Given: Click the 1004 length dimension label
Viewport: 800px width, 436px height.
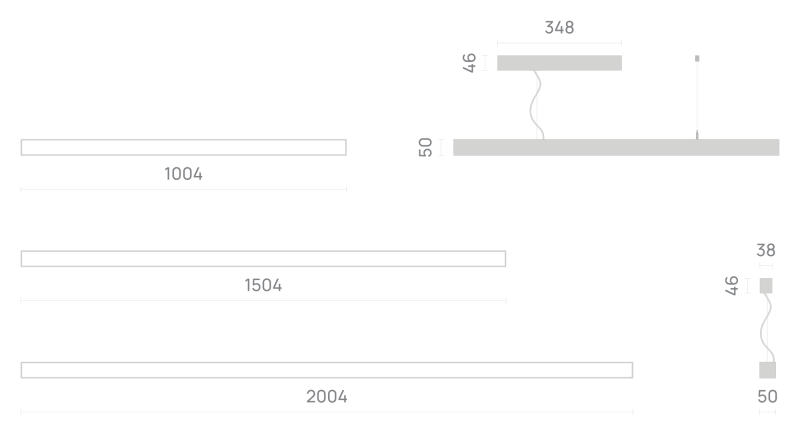Looking at the screenshot, I should 183,174.
